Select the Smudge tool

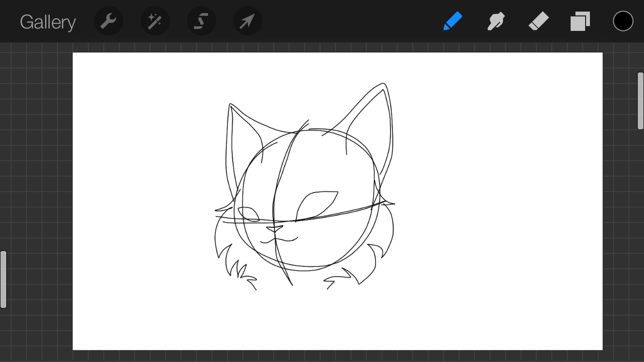coord(496,22)
